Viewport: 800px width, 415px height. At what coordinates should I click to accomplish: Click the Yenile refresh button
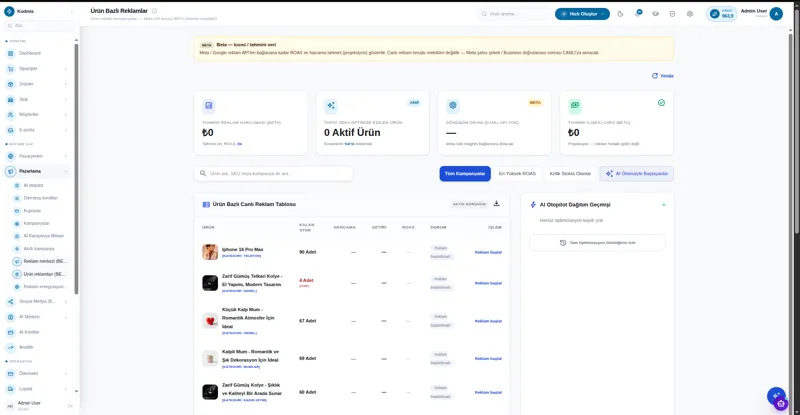(x=663, y=76)
